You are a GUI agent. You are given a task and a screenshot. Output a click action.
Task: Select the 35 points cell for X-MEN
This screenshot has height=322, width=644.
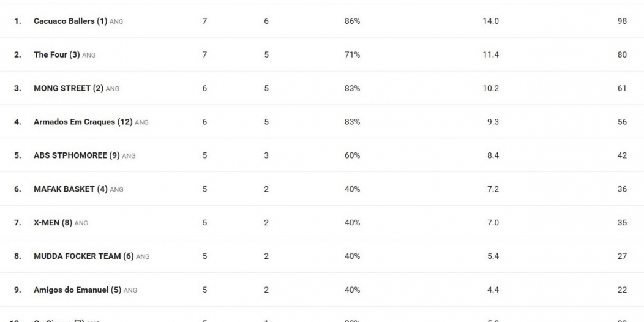pos(622,223)
